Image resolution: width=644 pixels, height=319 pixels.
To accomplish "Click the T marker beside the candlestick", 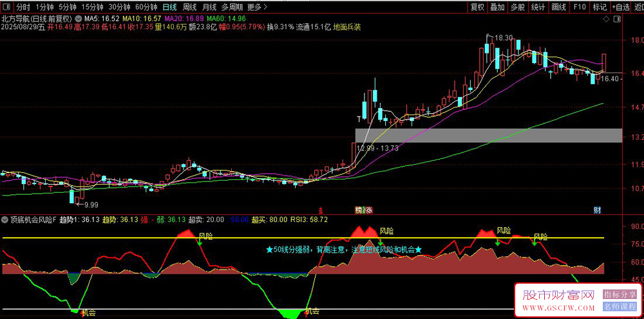I will pos(359,119).
